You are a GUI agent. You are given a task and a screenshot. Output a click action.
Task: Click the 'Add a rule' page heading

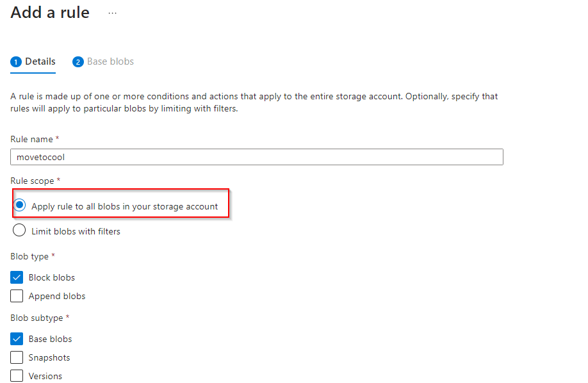coord(50,13)
